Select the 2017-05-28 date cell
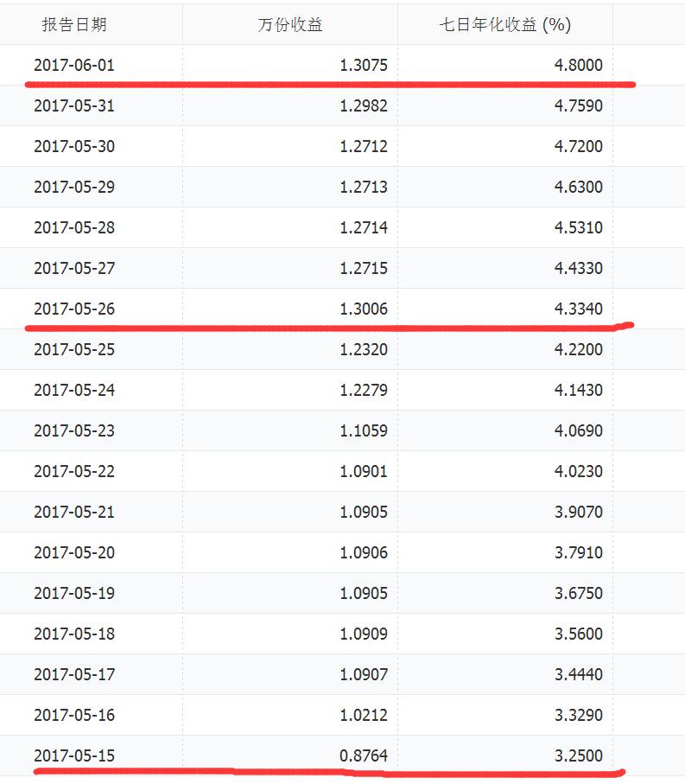The height and width of the screenshot is (784, 685). (73, 227)
